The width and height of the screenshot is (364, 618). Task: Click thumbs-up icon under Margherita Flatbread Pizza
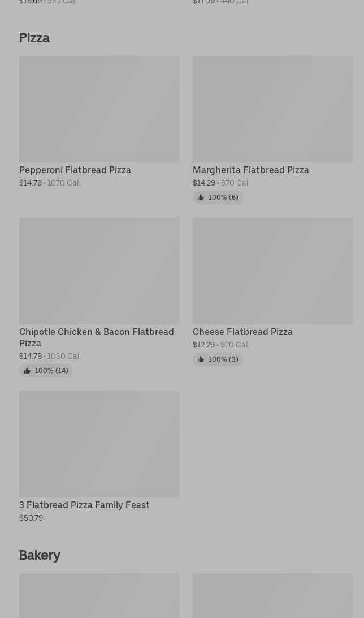pos(201,198)
